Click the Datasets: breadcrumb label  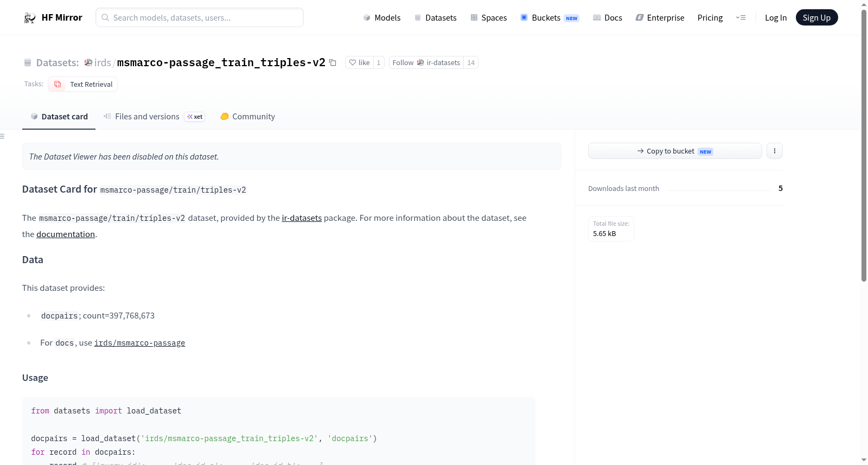tap(58, 62)
